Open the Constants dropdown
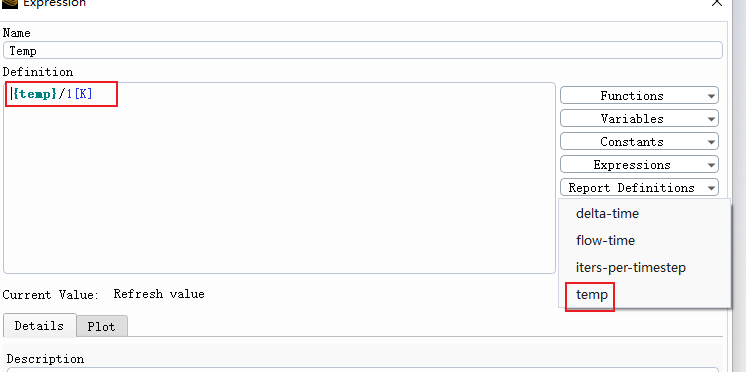 click(x=639, y=141)
